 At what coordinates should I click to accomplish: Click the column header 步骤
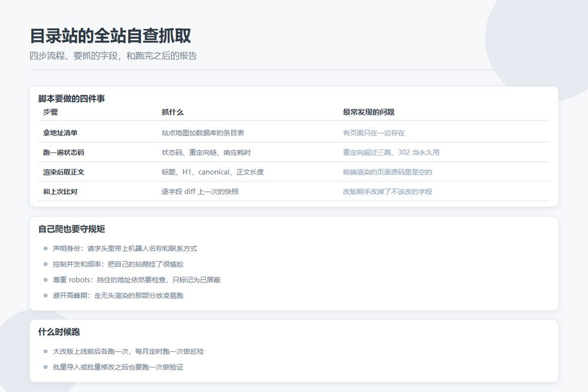point(51,112)
